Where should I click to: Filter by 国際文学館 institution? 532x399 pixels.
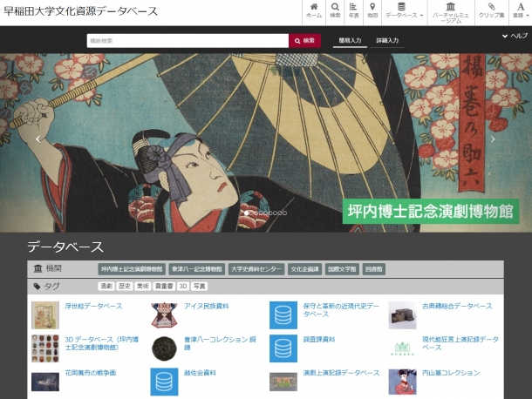[342, 269]
